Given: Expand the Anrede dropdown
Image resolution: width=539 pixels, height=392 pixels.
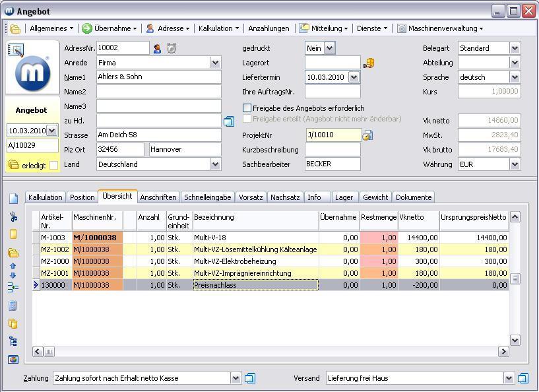Looking at the screenshot, I should [215, 63].
